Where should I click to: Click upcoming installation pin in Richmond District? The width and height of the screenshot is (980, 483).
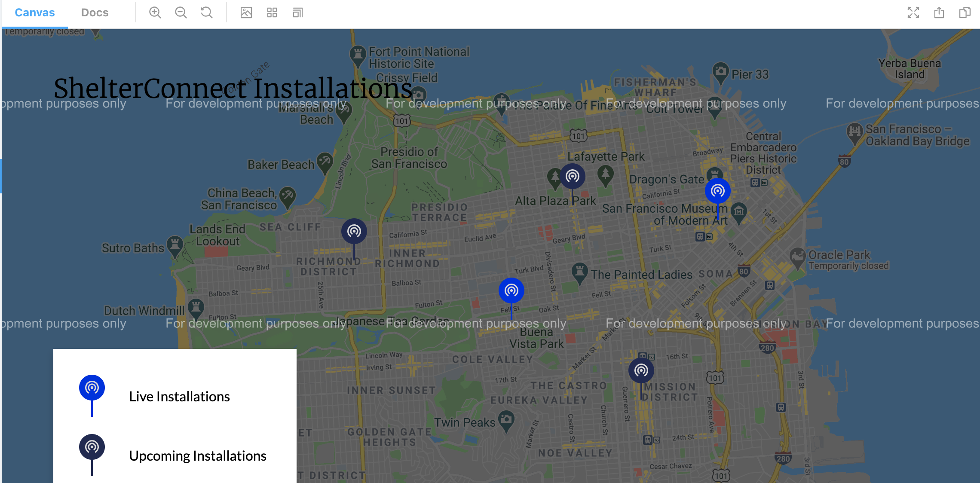click(354, 232)
